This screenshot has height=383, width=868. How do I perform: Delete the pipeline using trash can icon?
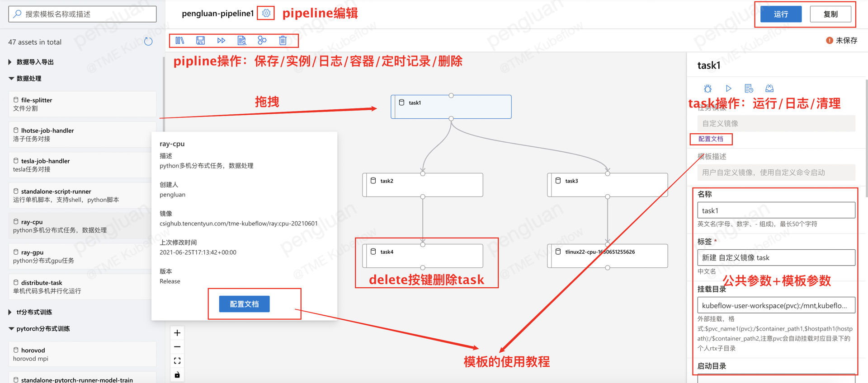click(x=283, y=41)
